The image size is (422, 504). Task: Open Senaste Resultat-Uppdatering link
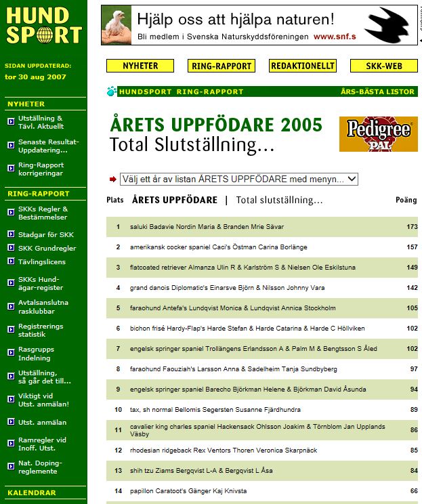(x=49, y=146)
